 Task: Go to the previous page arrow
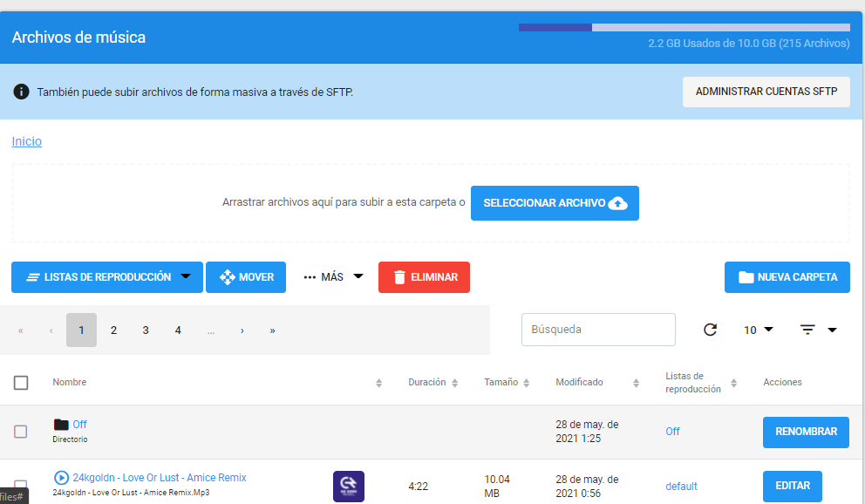pos(51,330)
